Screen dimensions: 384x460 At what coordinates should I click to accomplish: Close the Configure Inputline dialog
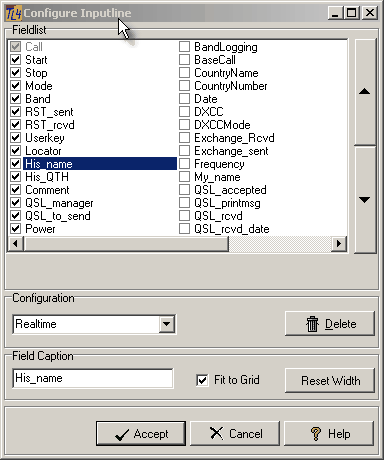point(370,13)
